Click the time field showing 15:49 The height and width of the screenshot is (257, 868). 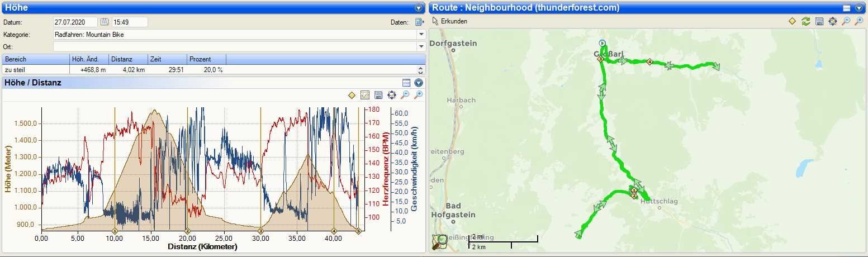coord(130,22)
